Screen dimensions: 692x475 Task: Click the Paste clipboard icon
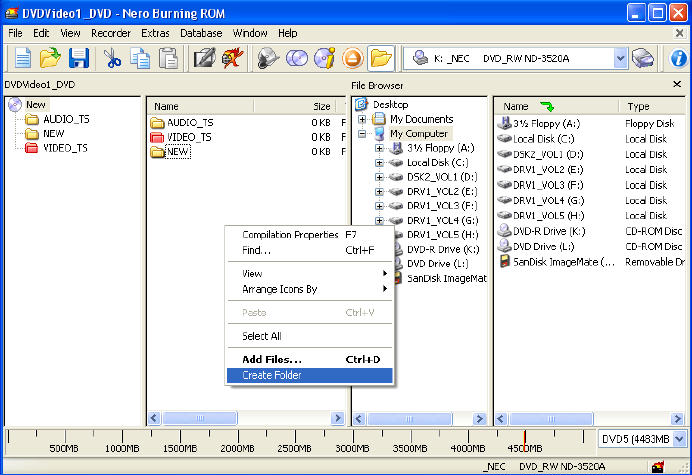click(168, 58)
